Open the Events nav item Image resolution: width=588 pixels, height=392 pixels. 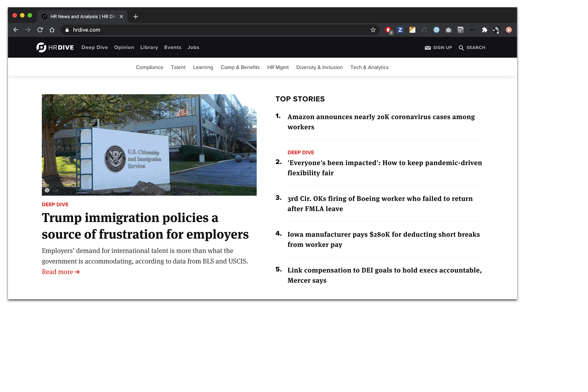(173, 47)
